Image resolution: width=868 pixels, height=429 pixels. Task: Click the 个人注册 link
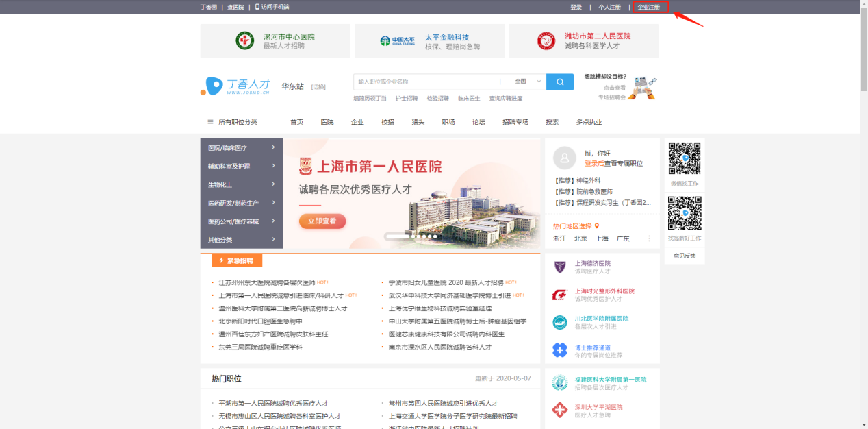tap(609, 7)
